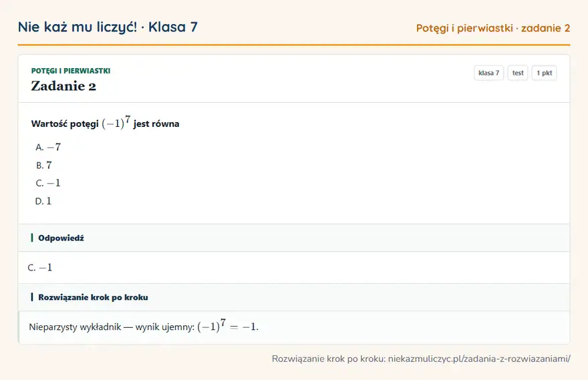This screenshot has width=588, height=380.
Task: Click 'Potęgi i pierwiastki · zadanie 2' header text
Action: (x=492, y=28)
